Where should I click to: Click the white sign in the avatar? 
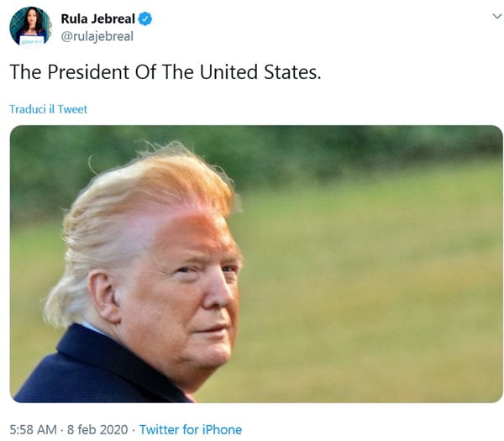(x=32, y=41)
